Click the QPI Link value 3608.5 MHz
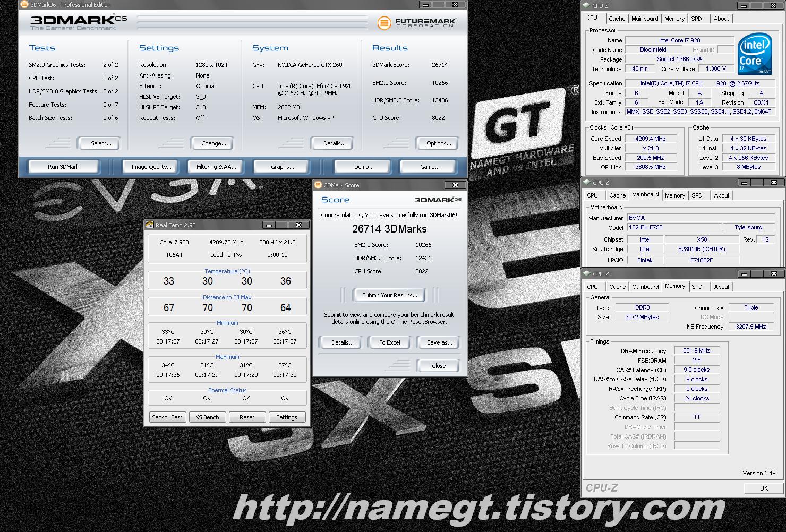Viewport: 786px width, 532px height. 651,167
